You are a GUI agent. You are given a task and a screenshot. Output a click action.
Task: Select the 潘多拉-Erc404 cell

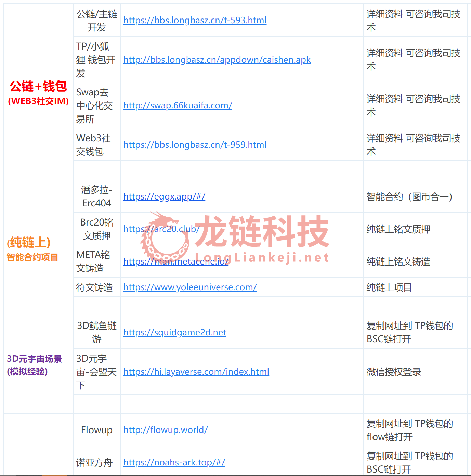[97, 196]
